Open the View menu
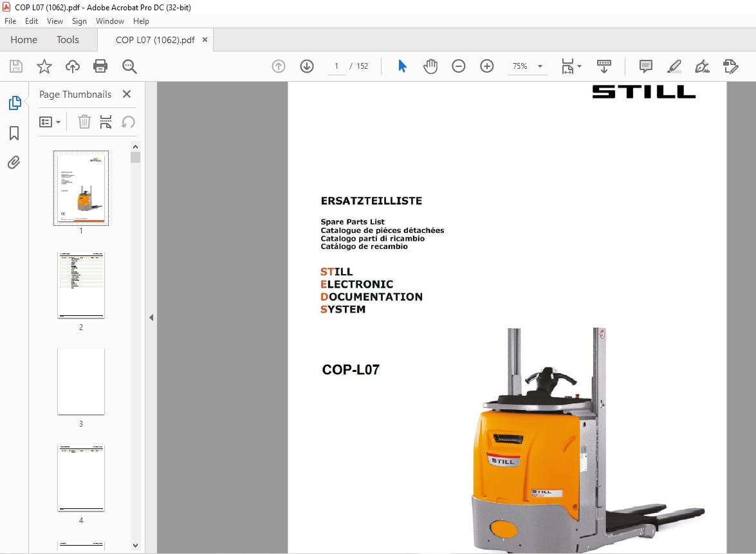756x554 pixels. pos(55,21)
